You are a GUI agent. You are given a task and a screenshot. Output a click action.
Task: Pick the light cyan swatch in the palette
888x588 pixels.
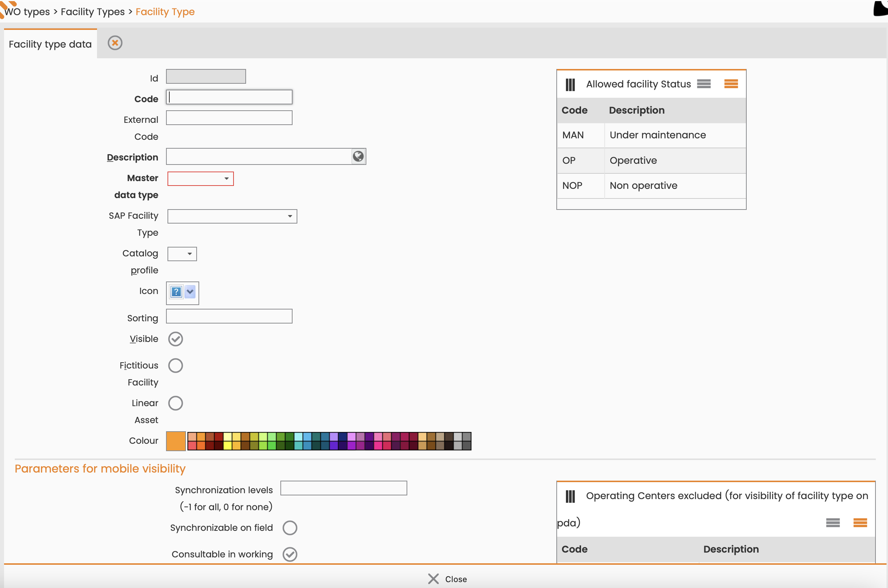point(298,436)
